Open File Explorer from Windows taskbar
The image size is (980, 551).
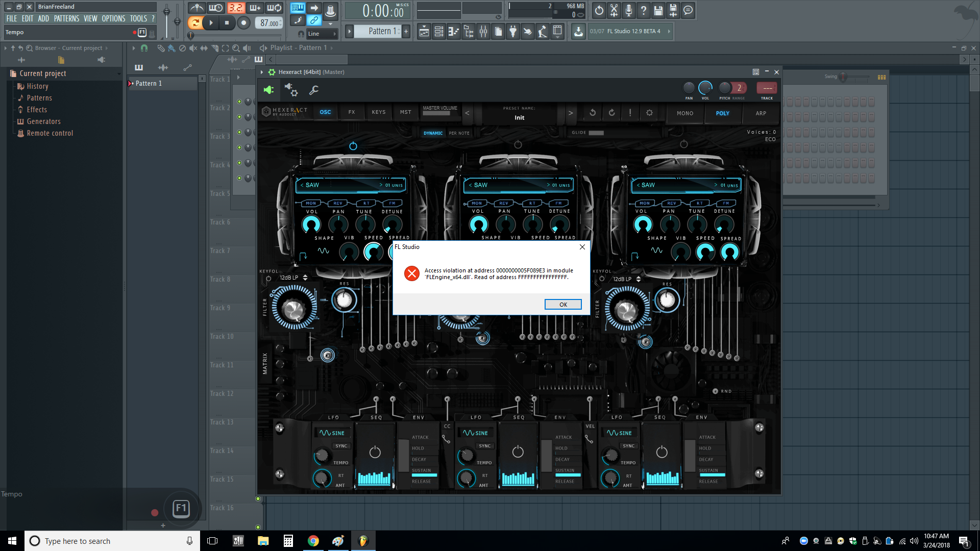263,541
